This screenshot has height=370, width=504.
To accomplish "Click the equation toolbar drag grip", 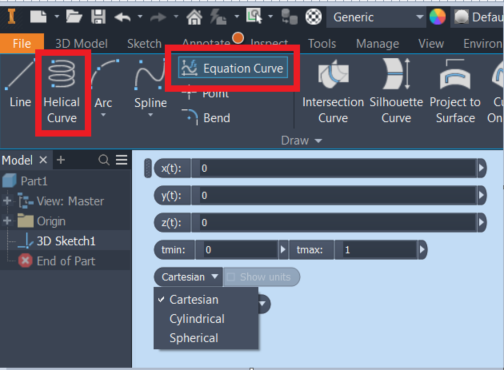I will point(148,168).
